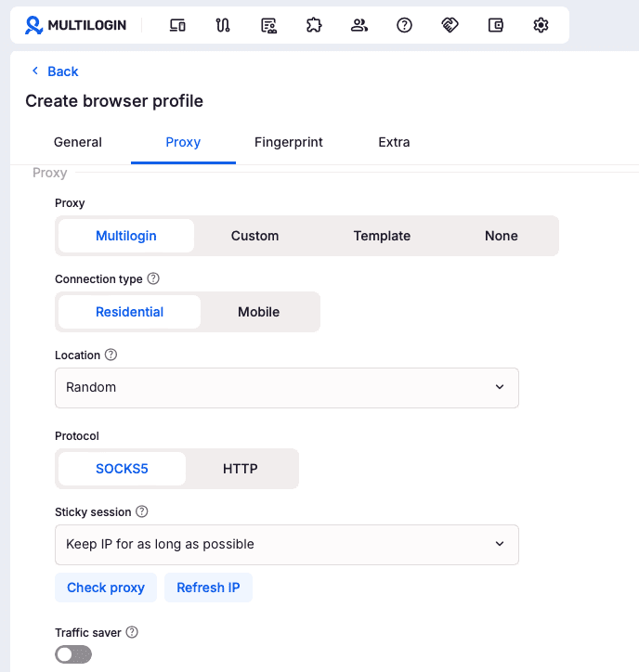Open the browser profiles devices icon
This screenshot has width=639, height=672.
(177, 25)
